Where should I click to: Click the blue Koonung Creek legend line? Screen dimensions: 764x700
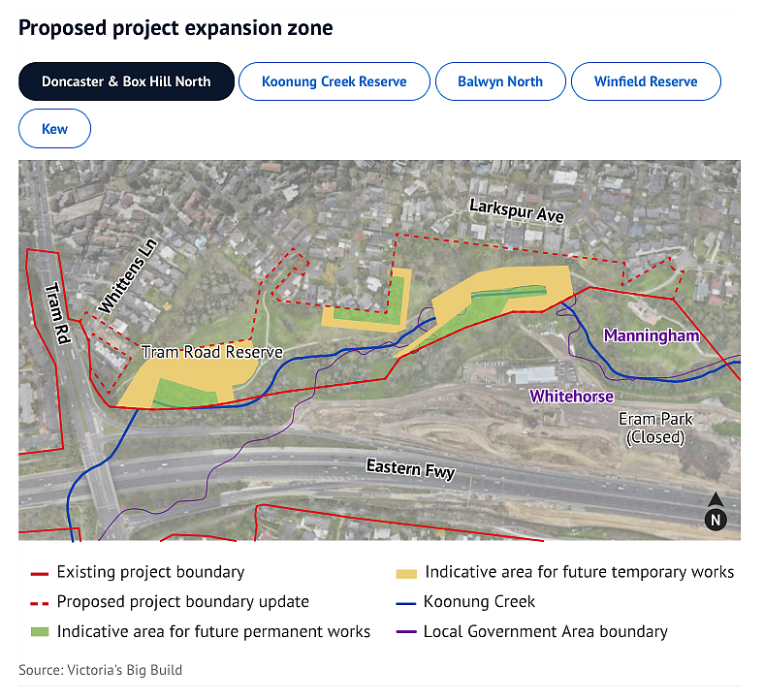pyautogui.click(x=406, y=604)
